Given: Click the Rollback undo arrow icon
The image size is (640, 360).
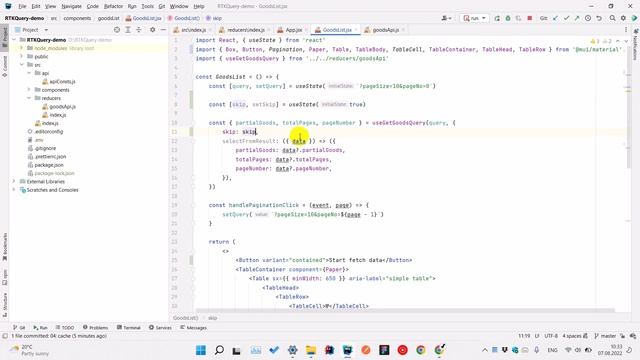Looking at the screenshot, I should click(599, 18).
